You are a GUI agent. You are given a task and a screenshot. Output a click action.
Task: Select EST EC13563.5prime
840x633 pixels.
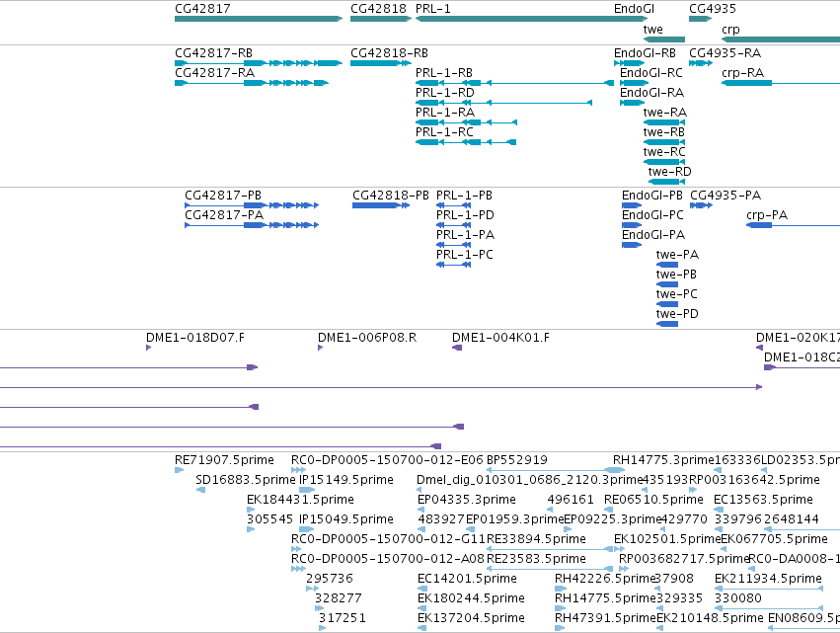718,510
